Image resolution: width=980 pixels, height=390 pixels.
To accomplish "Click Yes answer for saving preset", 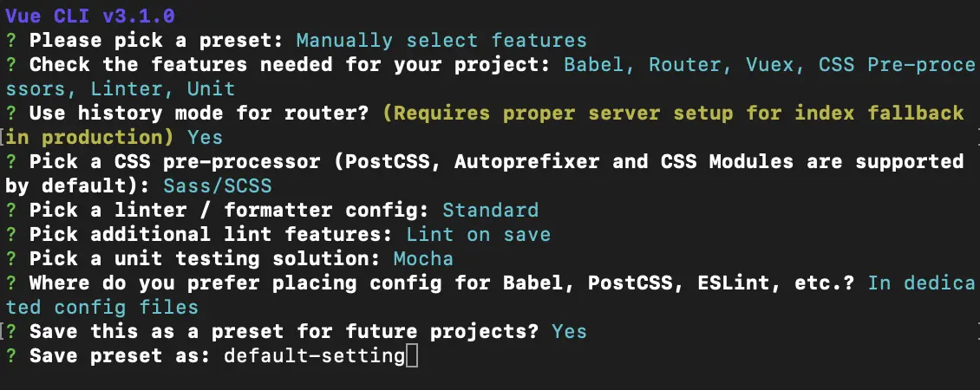I will [x=569, y=331].
